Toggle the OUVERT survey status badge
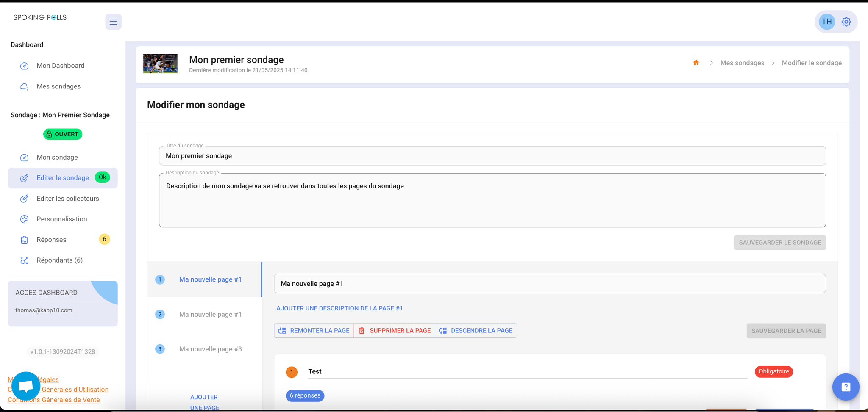The width and height of the screenshot is (868, 412). pos(63,134)
